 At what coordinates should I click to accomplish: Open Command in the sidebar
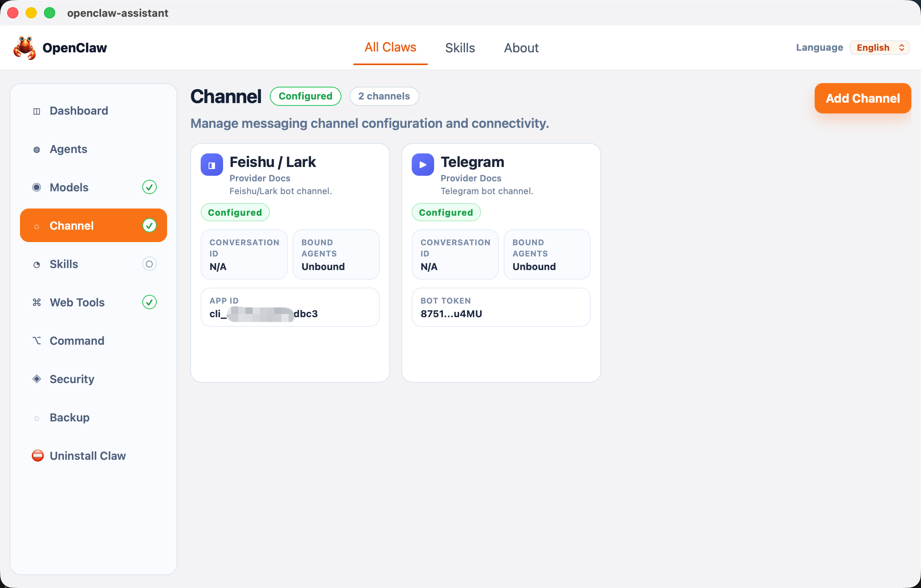coord(94,341)
